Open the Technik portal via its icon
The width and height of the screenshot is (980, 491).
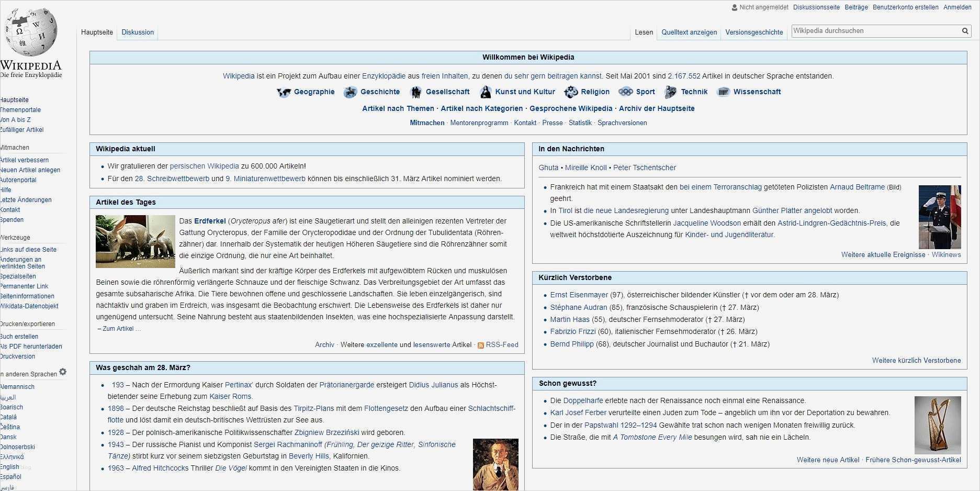[x=670, y=92]
